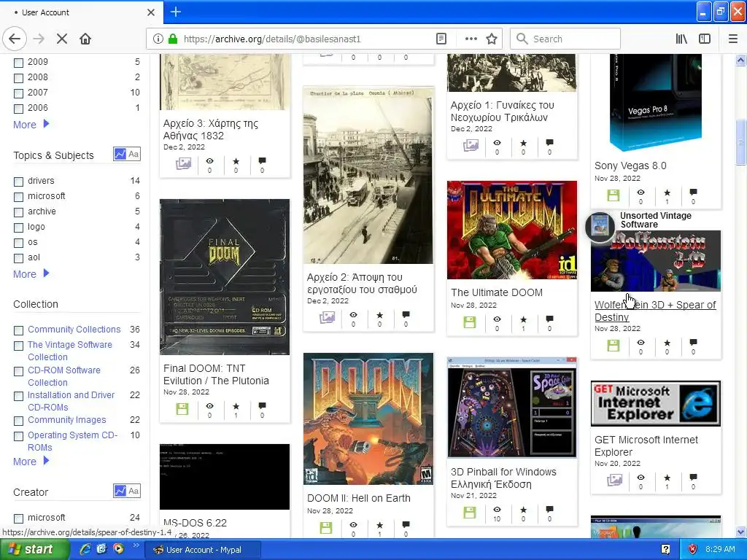Show site information icon in address bar

pos(158,39)
